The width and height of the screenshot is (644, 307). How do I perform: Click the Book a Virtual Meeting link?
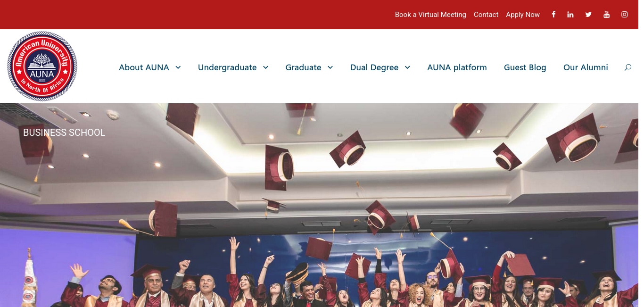pos(430,15)
